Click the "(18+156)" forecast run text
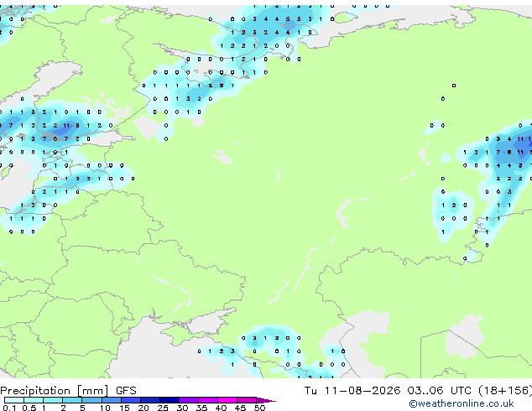 [x=505, y=391]
